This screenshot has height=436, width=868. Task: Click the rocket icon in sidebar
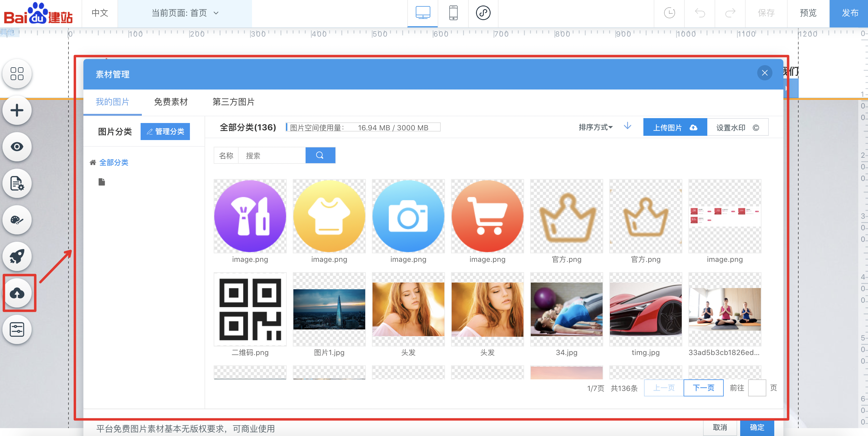(x=17, y=257)
